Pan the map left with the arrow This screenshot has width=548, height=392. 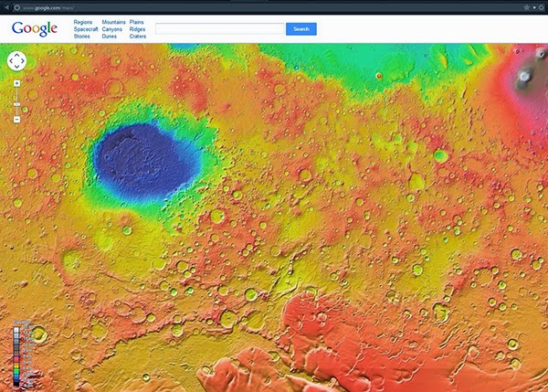click(x=11, y=61)
